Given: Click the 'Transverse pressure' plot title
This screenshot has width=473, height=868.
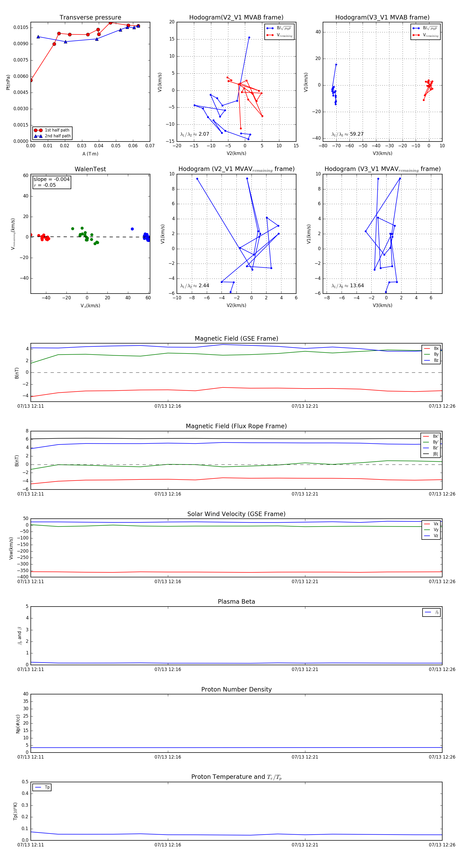Looking at the screenshot, I should click(90, 18).
